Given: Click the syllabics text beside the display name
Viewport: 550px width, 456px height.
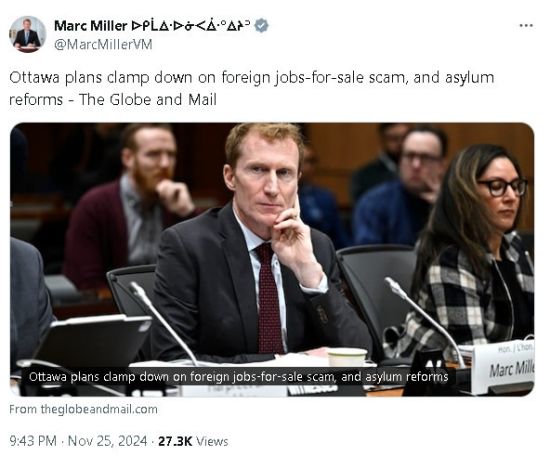Looking at the screenshot, I should point(191,26).
